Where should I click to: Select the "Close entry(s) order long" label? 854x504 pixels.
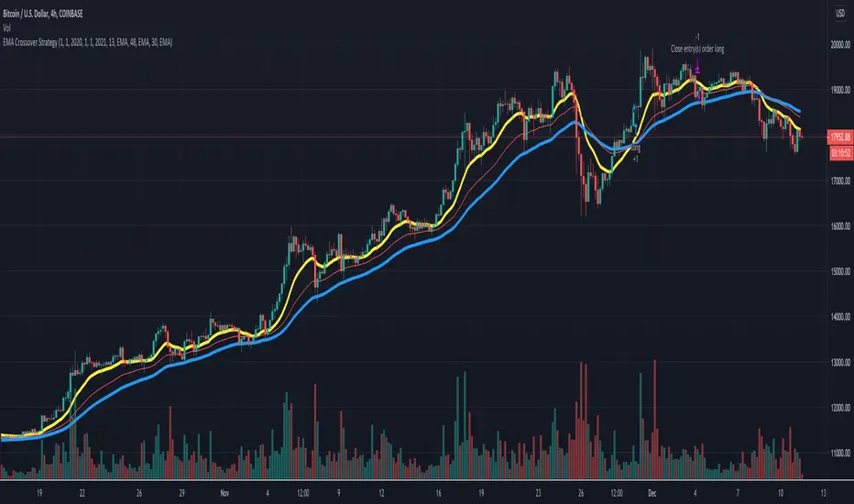[x=698, y=47]
